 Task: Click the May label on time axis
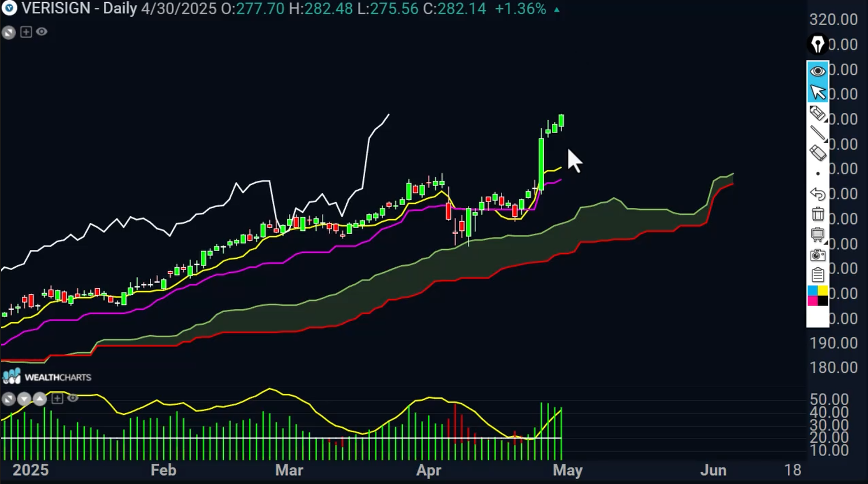click(x=568, y=470)
